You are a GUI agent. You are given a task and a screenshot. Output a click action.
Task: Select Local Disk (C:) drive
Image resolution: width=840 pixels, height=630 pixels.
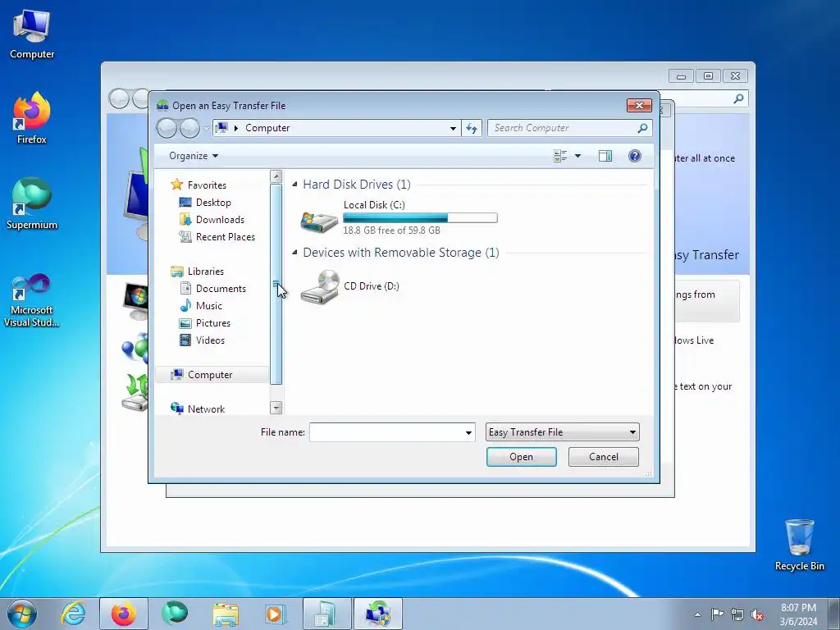tap(398, 217)
